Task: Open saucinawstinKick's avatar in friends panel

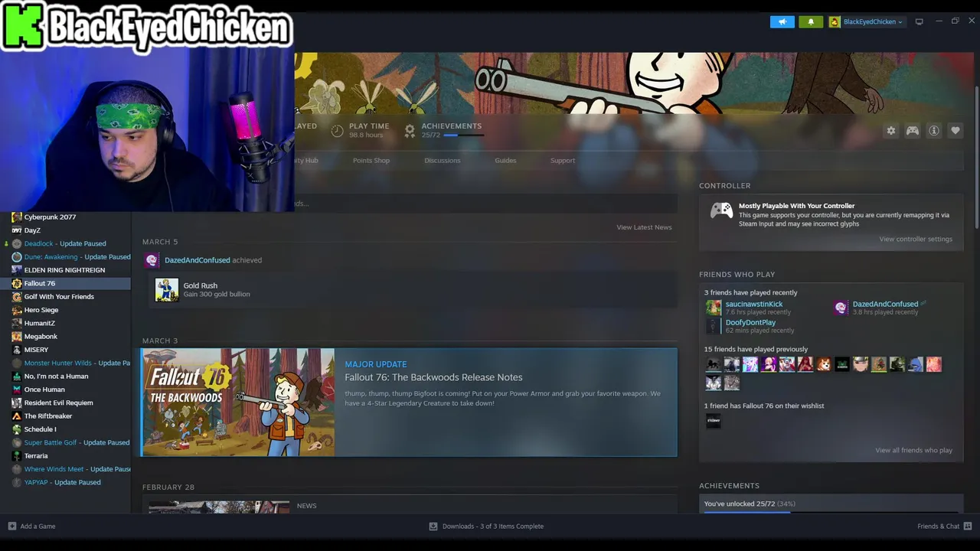Action: (x=714, y=308)
